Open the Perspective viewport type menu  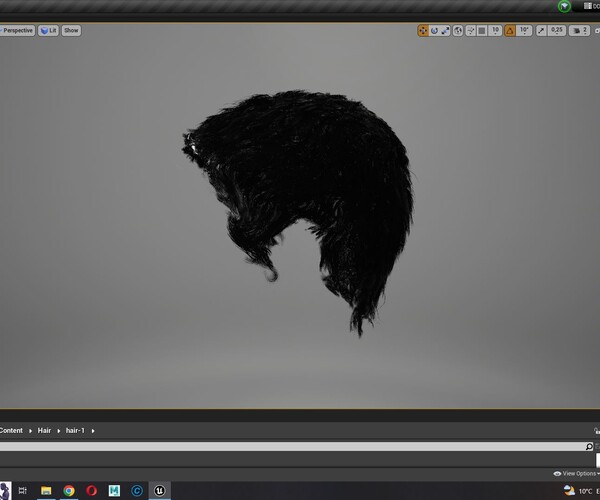18,31
